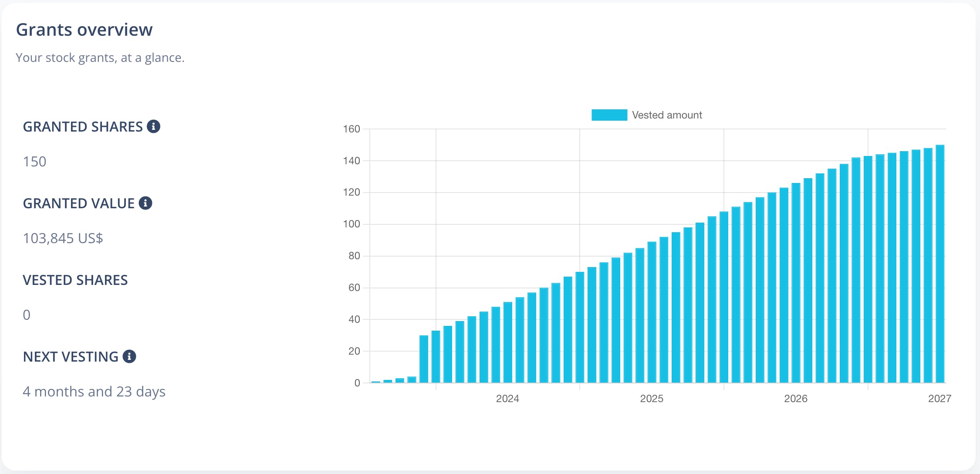Viewport: 980px width, 474px height.
Task: Toggle the Vested amount legend label
Action: tap(667, 115)
